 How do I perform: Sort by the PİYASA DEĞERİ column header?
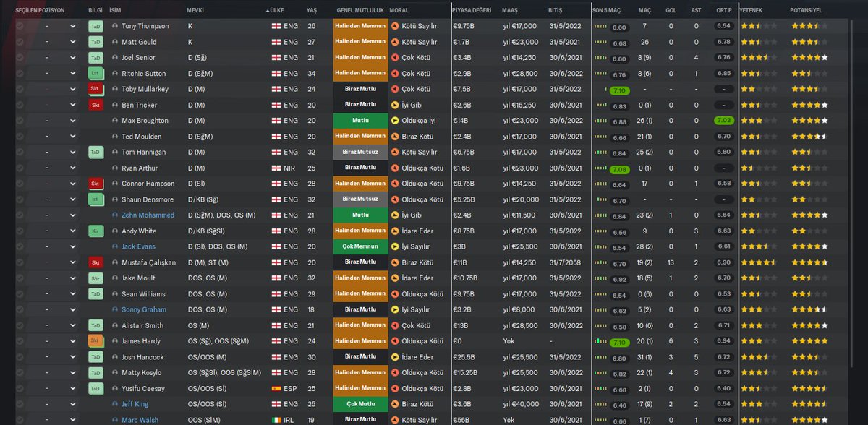(x=472, y=11)
